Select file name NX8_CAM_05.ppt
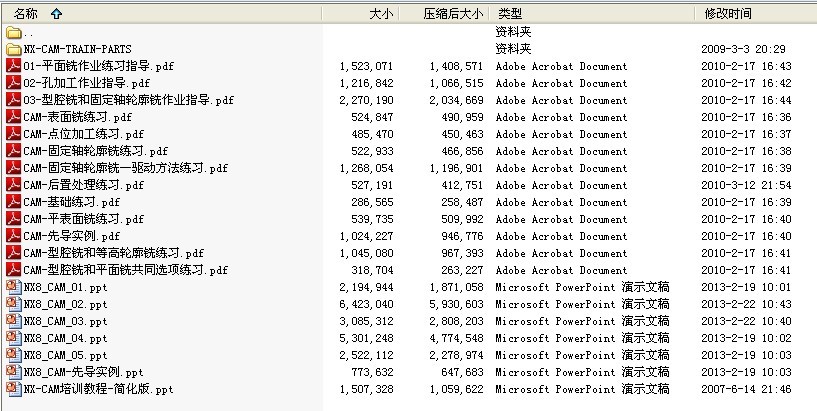The width and height of the screenshot is (817, 411). (66, 355)
